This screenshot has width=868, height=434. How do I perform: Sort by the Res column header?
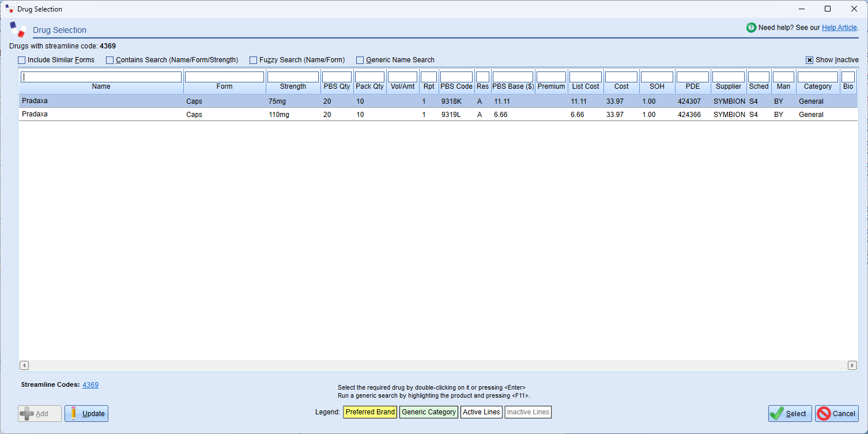click(x=482, y=86)
